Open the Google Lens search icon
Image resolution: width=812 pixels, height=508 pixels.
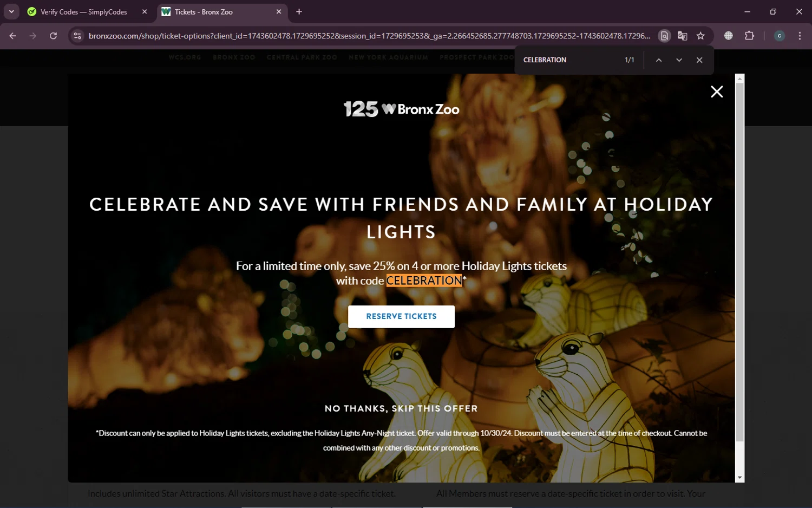click(664, 36)
